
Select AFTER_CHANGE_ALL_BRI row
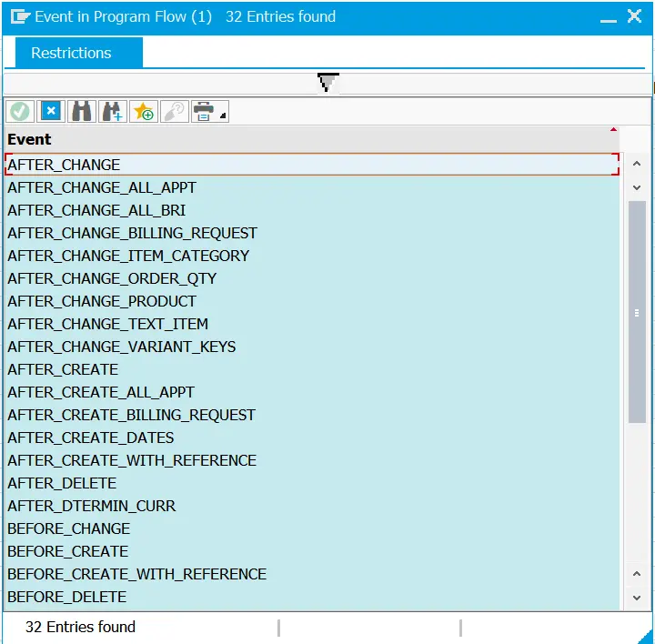312,210
